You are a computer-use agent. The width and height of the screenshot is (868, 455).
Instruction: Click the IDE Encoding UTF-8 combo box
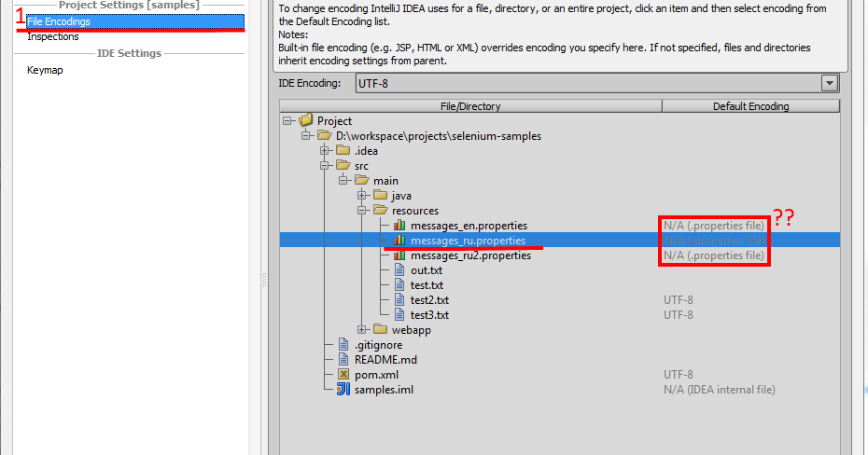click(596, 84)
